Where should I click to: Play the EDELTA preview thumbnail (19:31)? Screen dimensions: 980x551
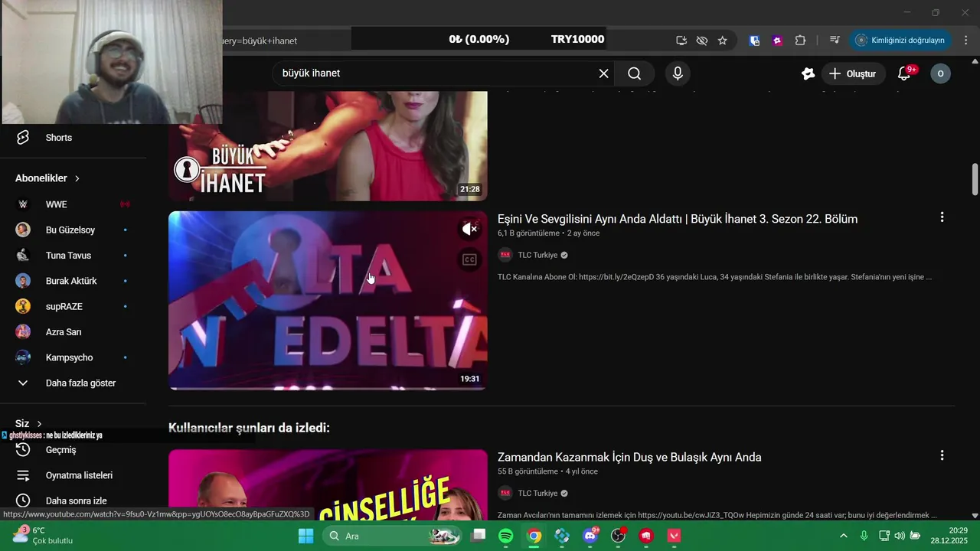[x=328, y=300]
